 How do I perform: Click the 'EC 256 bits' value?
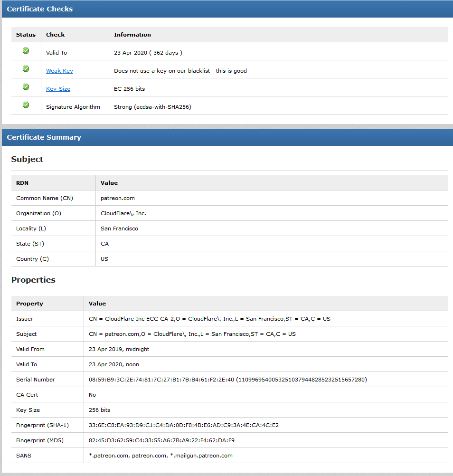tap(130, 89)
